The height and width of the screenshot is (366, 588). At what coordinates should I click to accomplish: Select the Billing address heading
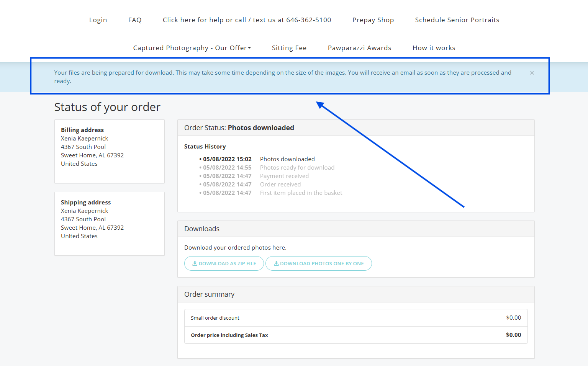click(82, 130)
